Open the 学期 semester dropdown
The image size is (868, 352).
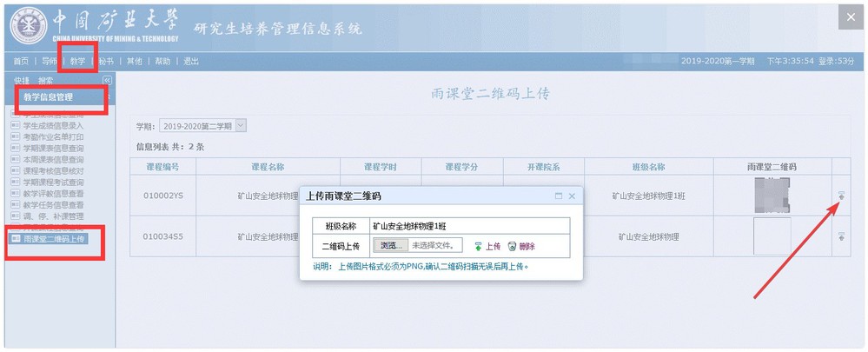pos(241,126)
